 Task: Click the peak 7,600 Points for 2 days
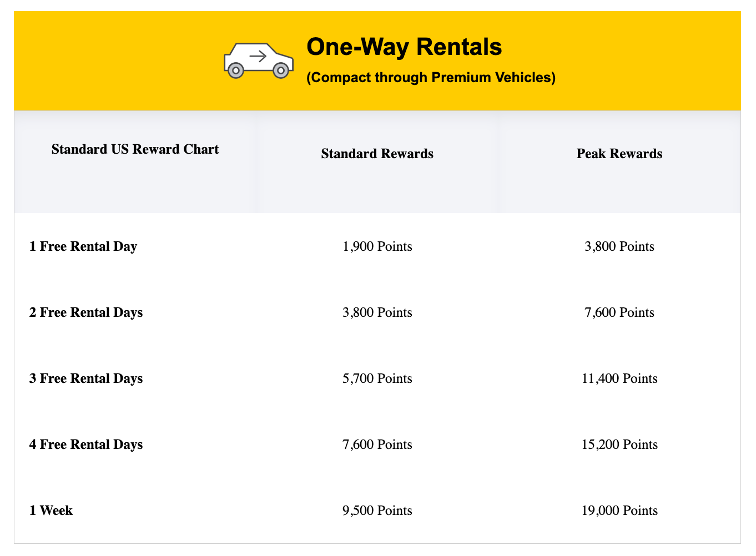click(619, 312)
